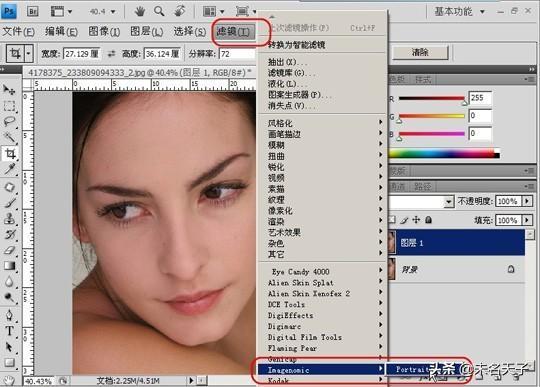Select the History Brush tool

point(9,234)
